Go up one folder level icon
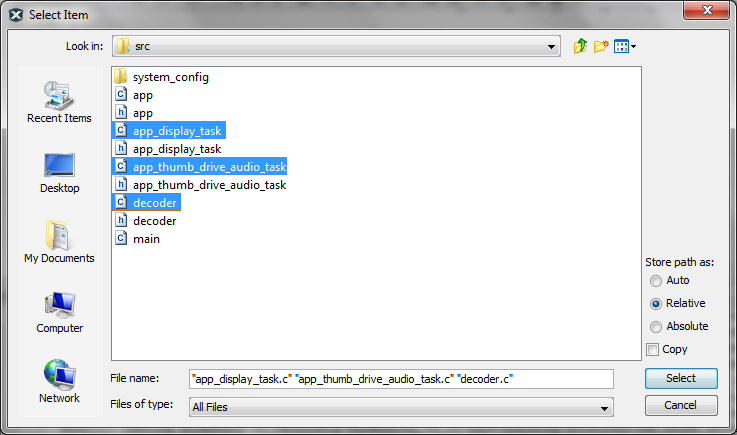This screenshot has width=737, height=435. coord(581,46)
